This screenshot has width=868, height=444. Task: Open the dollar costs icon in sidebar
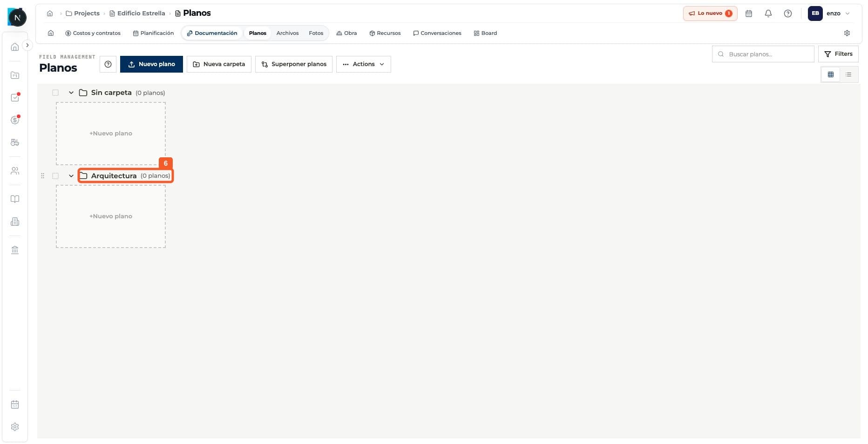[x=15, y=120]
